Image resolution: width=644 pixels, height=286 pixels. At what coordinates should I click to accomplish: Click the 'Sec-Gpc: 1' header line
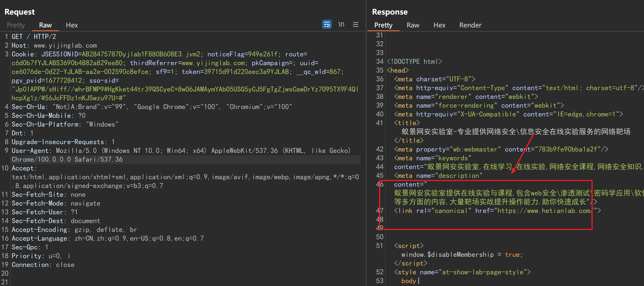click(x=30, y=247)
